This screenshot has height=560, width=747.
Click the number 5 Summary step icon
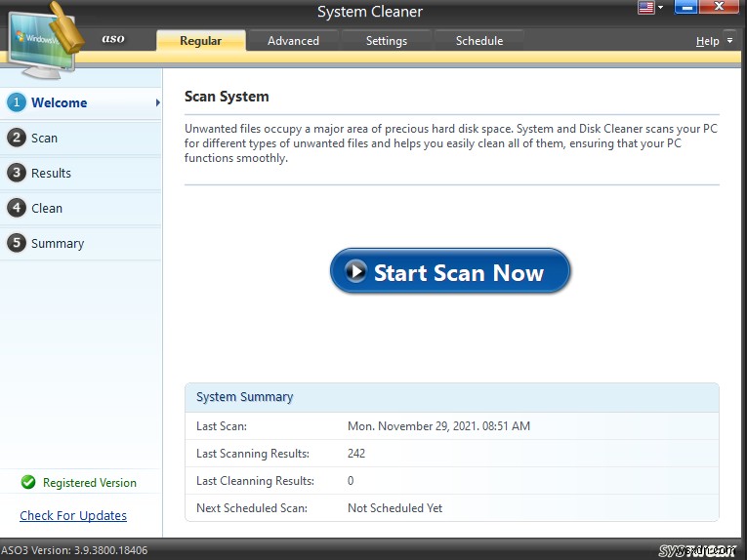pyautogui.click(x=16, y=243)
